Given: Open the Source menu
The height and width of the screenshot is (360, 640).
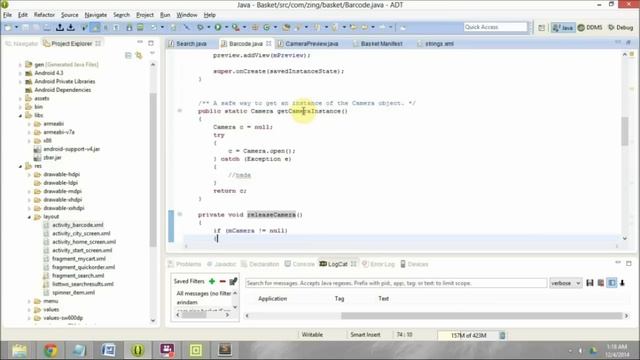Looking at the screenshot, I should click(69, 15).
